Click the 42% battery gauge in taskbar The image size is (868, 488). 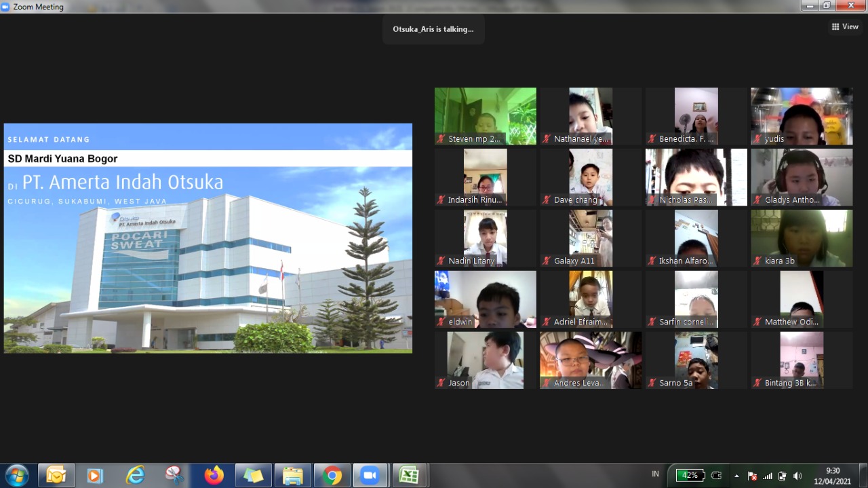pos(690,475)
